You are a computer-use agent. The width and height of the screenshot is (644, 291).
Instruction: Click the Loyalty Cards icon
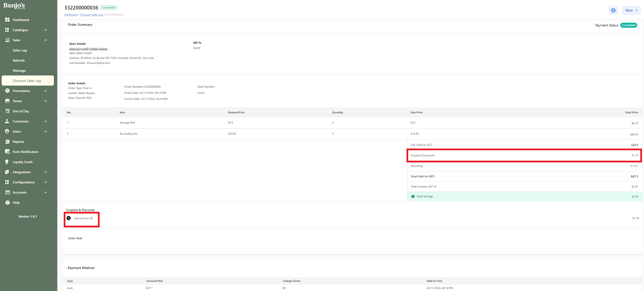click(x=7, y=162)
